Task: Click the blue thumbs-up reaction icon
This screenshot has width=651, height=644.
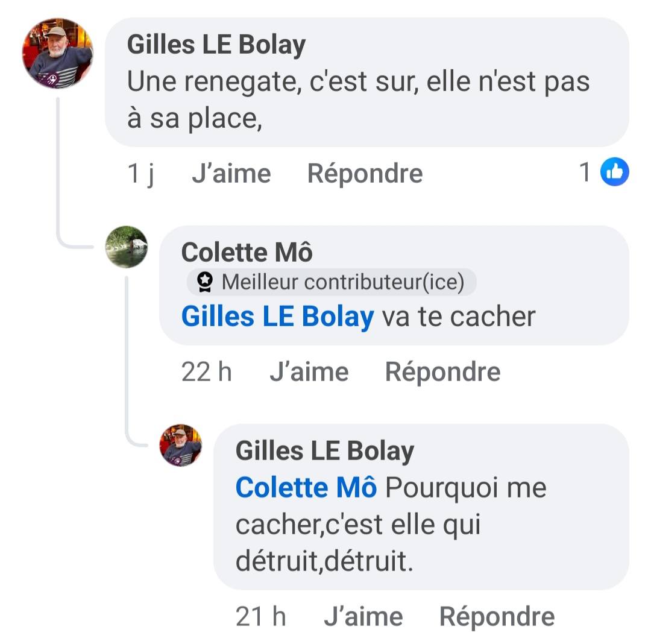Action: [614, 173]
